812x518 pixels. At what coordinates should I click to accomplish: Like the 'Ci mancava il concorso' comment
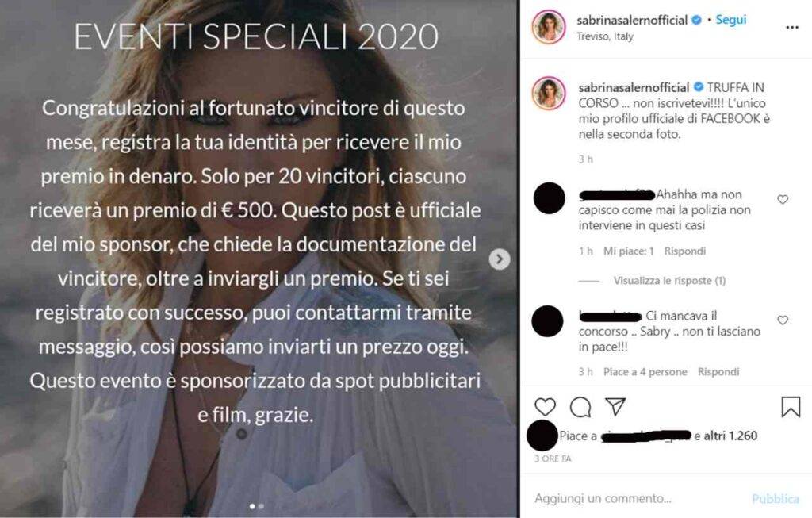[783, 320]
